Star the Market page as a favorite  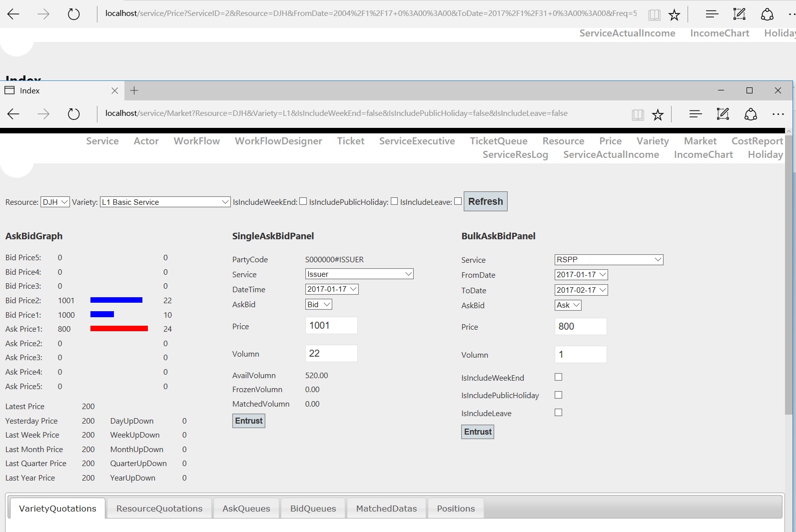658,115
